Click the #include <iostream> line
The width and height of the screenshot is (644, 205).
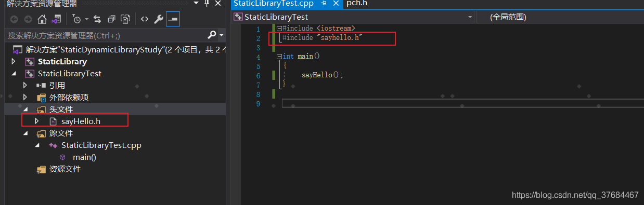(x=318, y=29)
